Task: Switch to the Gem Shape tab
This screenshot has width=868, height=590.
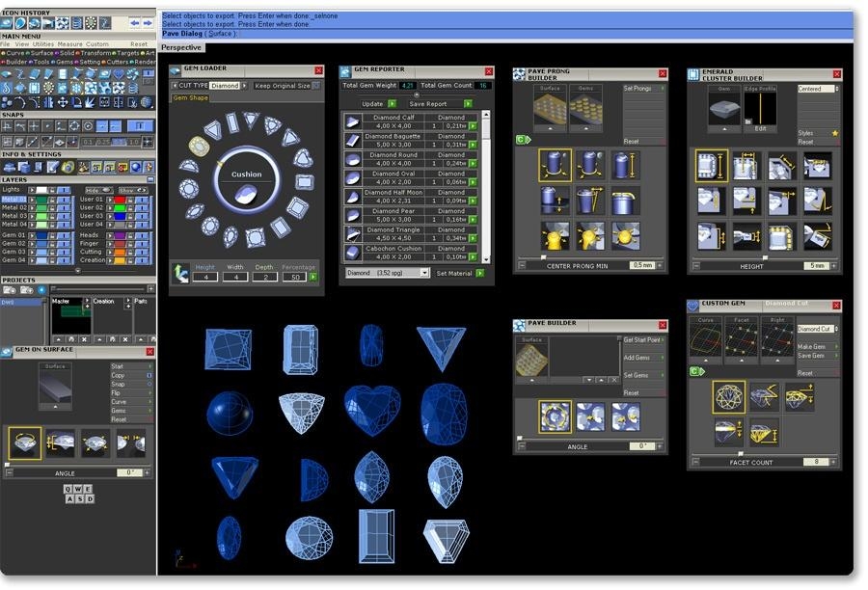Action: point(191,97)
